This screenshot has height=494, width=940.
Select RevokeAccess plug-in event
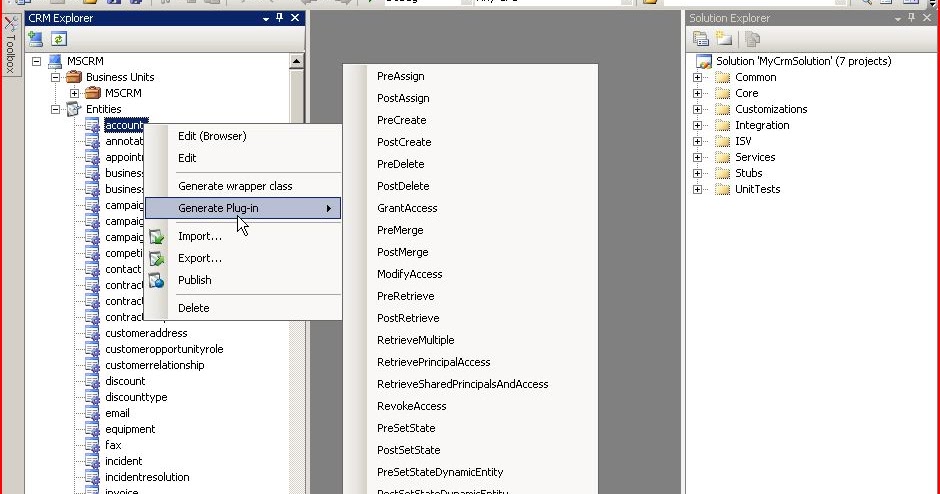coord(411,406)
